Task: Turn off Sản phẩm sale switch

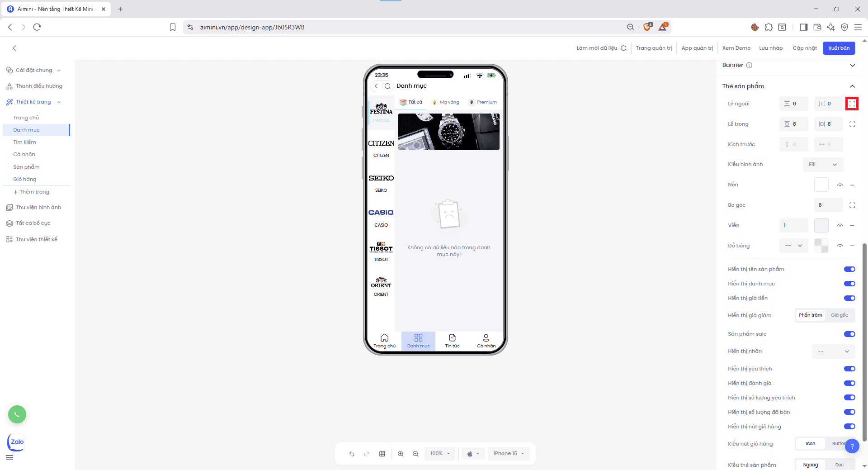Action: point(849,334)
